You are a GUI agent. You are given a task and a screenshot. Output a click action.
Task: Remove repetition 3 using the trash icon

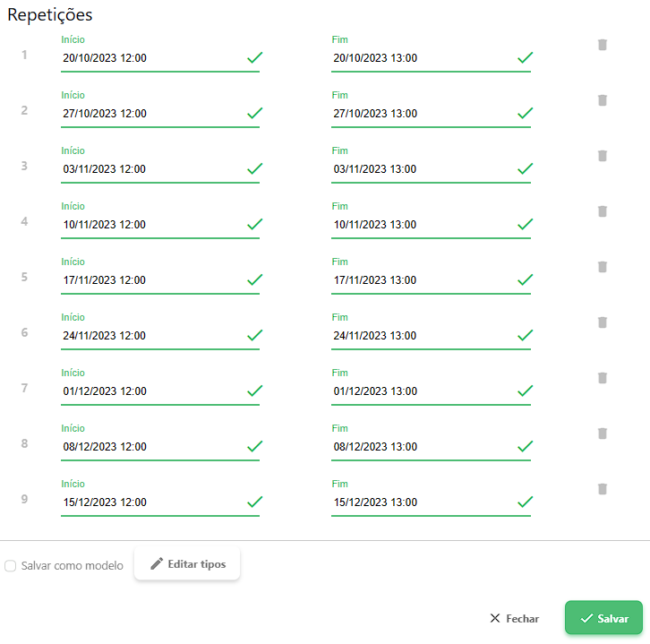(603, 156)
